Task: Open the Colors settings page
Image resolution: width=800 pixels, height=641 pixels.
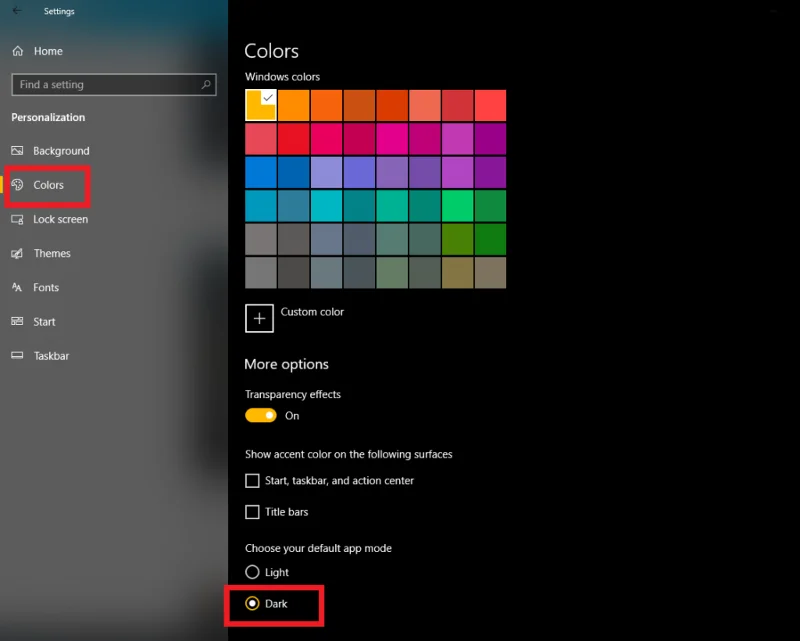Action: click(48, 185)
